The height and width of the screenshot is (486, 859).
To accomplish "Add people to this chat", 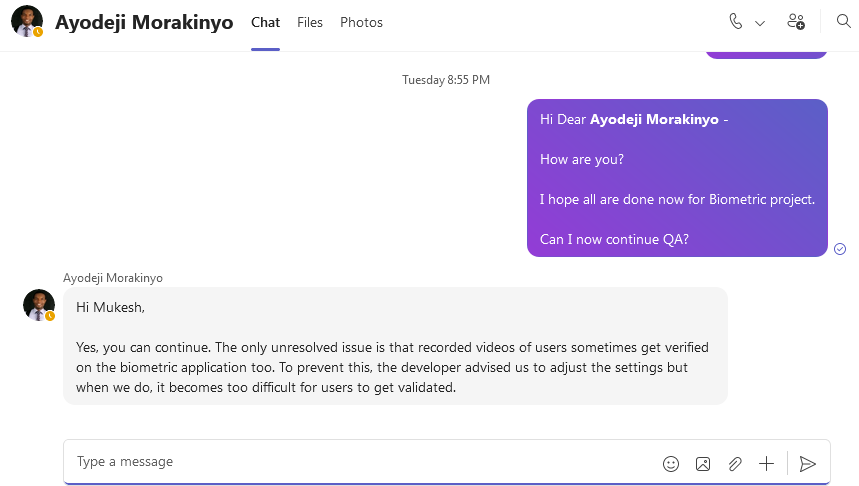I will [796, 22].
